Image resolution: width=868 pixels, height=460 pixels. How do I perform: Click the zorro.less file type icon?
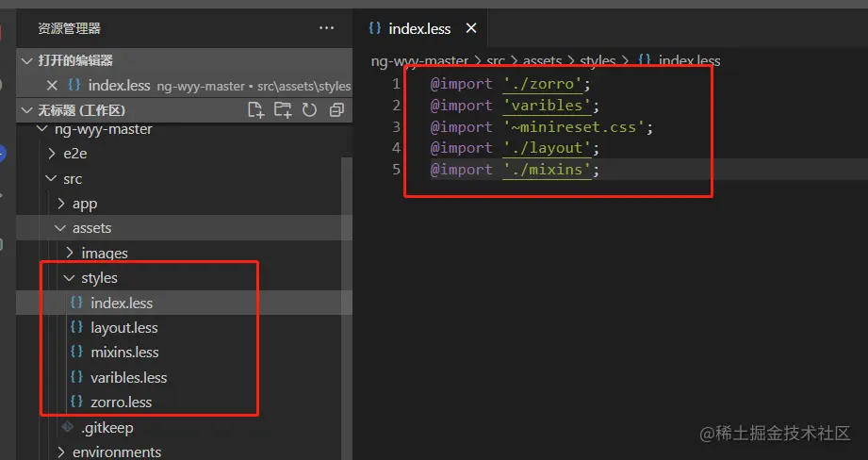click(x=76, y=402)
